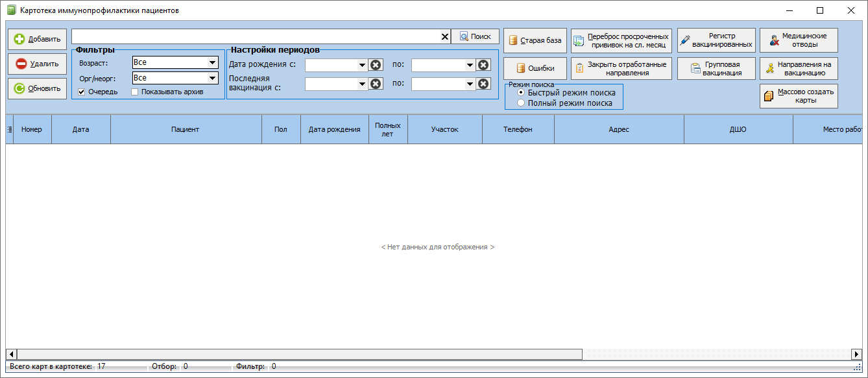This screenshot has width=868, height=378.
Task: Sort table by Пол column
Action: coord(281,129)
